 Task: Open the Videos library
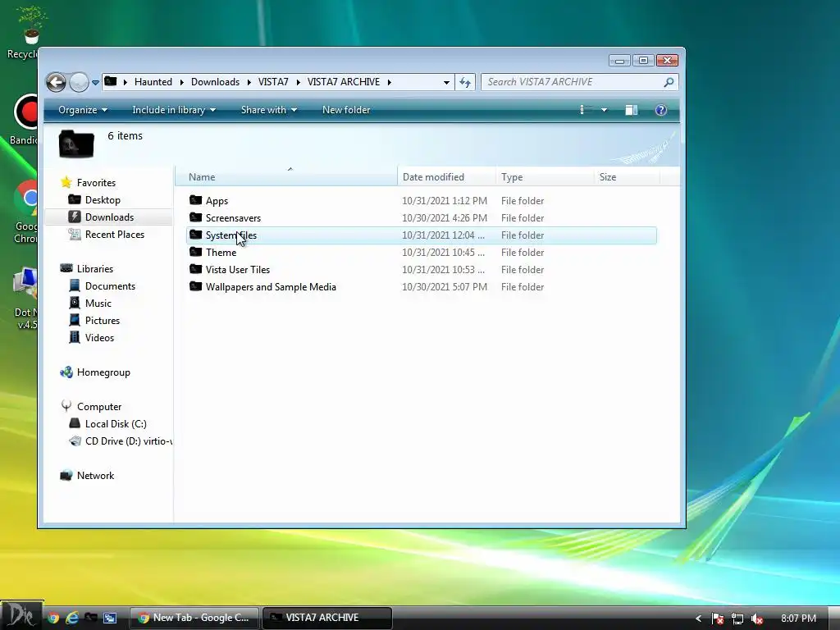(x=99, y=337)
